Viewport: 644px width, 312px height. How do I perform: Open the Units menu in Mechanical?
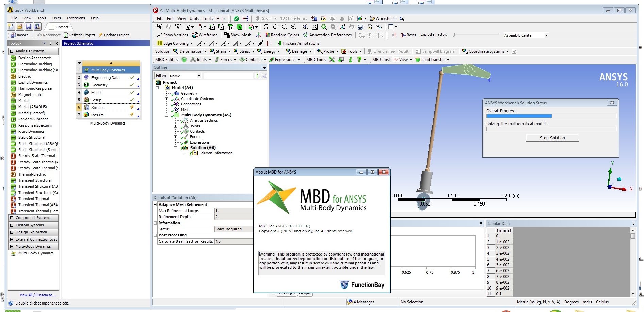[194, 18]
